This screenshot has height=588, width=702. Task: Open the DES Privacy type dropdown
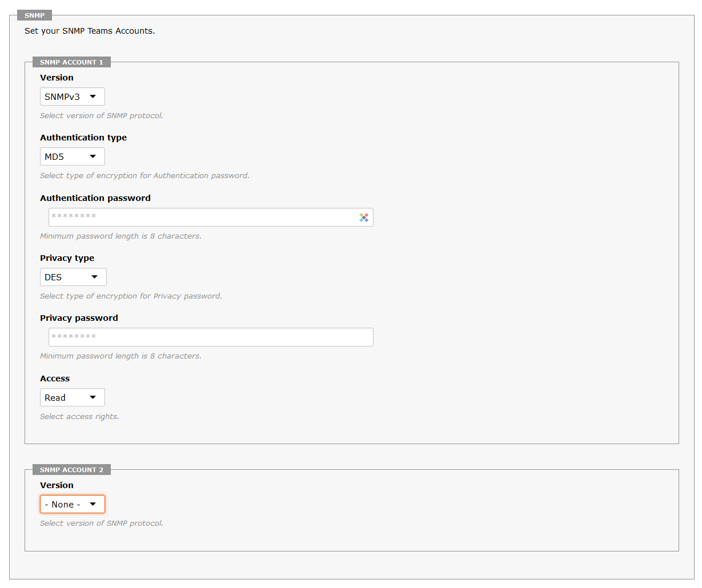pos(73,277)
